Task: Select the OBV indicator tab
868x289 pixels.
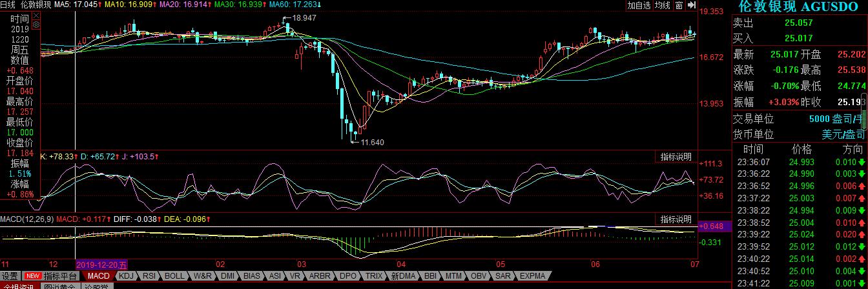Action: pos(480,276)
